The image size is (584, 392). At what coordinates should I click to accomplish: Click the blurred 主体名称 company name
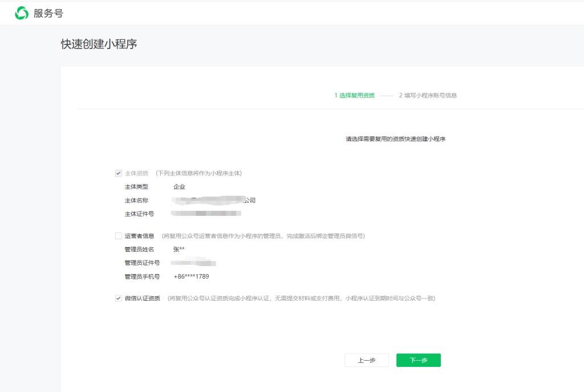point(214,201)
